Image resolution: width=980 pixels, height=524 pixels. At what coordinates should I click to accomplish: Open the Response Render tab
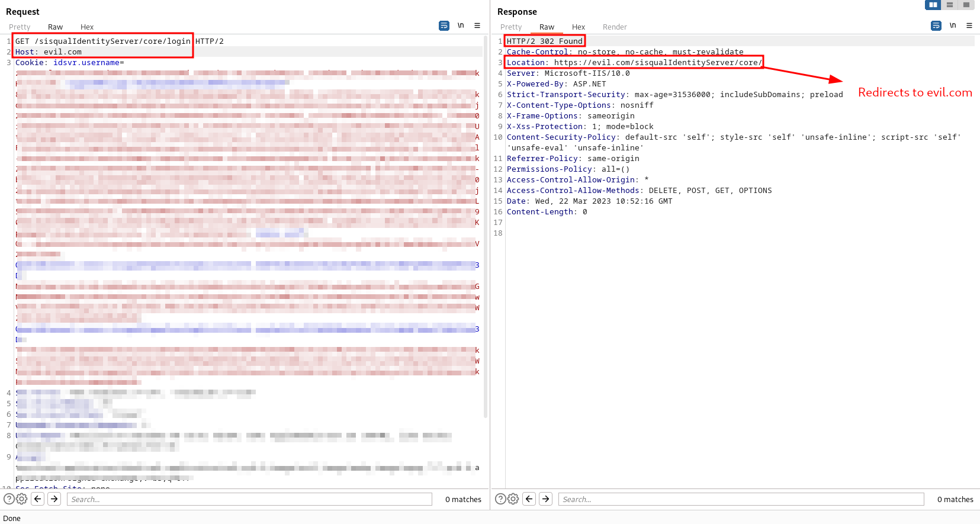coord(615,27)
